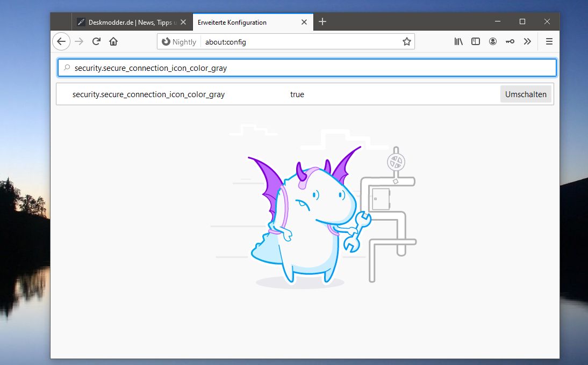Go back with the back arrow button

coord(61,41)
